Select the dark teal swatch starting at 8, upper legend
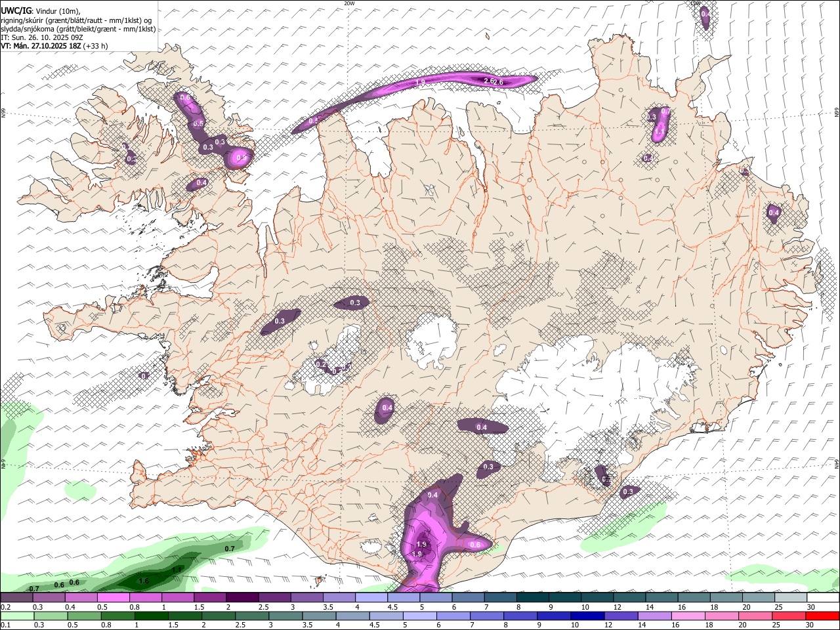Viewport: 840px width, 630px height. 532,598
